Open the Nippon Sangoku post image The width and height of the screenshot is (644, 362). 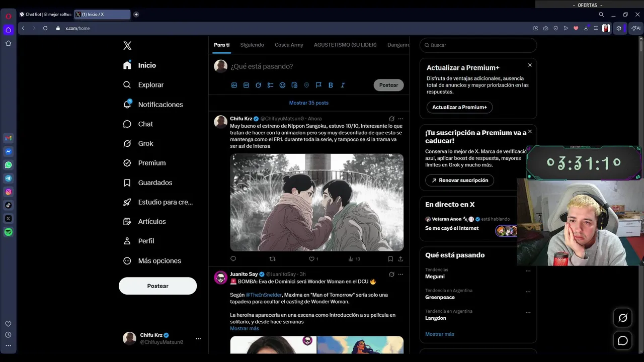point(317,202)
